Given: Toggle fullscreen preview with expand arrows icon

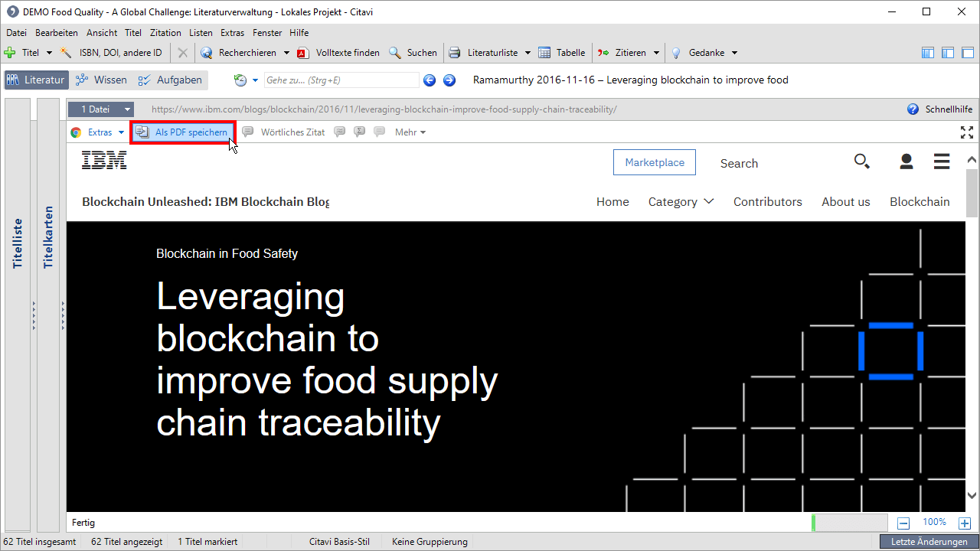Looking at the screenshot, I should 967,132.
